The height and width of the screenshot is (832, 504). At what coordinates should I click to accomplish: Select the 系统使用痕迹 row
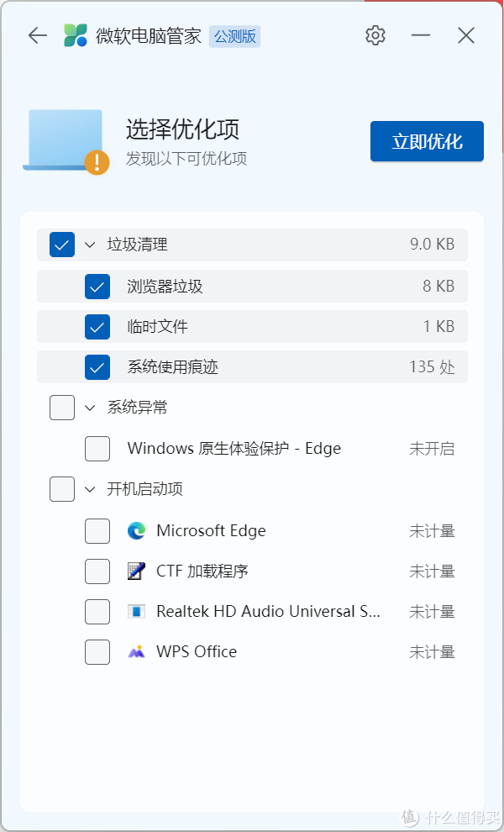[253, 366]
